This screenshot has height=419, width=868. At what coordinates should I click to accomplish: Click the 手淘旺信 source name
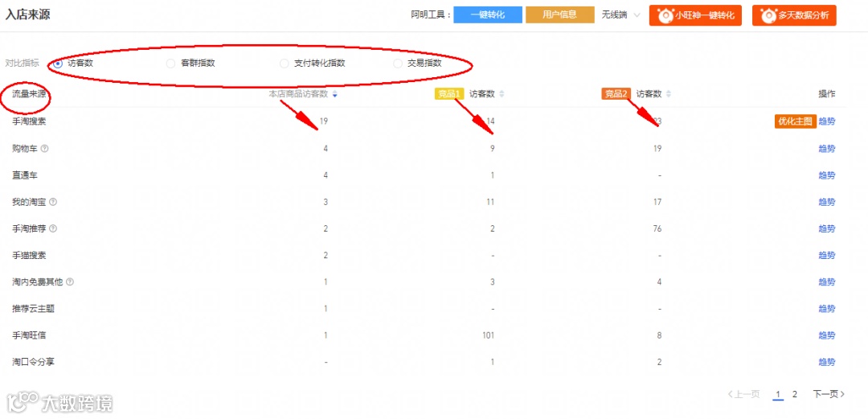(29, 335)
